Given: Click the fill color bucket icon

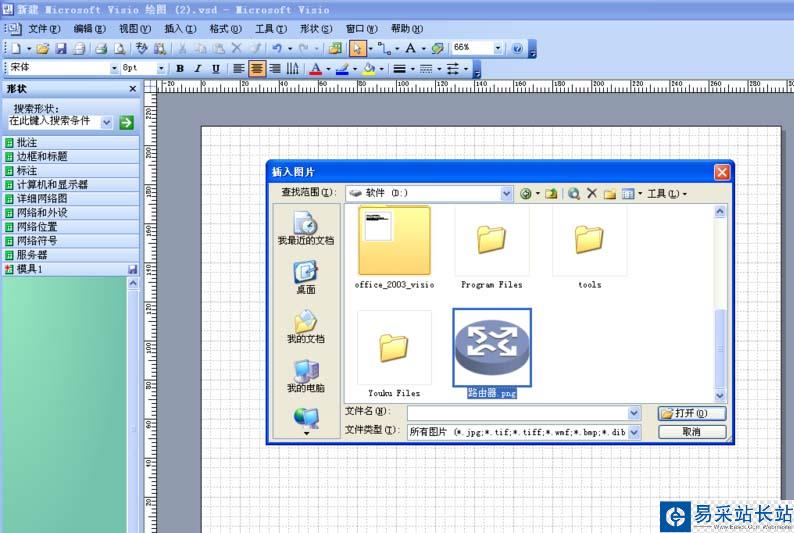Looking at the screenshot, I should [369, 68].
